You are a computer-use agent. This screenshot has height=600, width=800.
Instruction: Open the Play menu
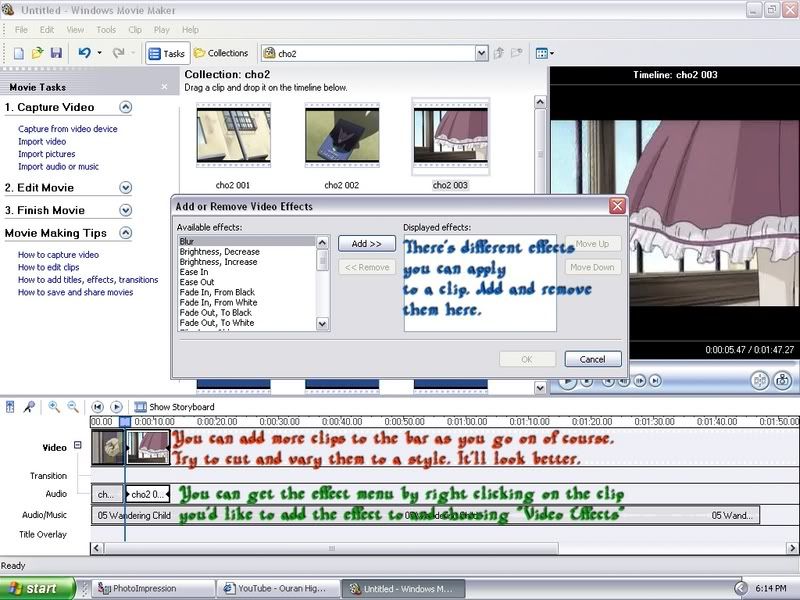click(162, 30)
